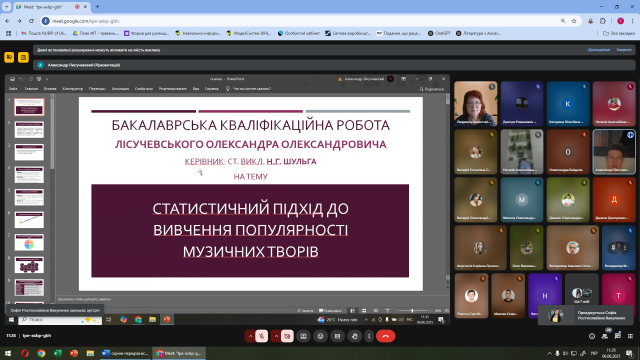640x360 pixels.
Task: Leave the call with red hang-up button
Action: tap(385, 336)
